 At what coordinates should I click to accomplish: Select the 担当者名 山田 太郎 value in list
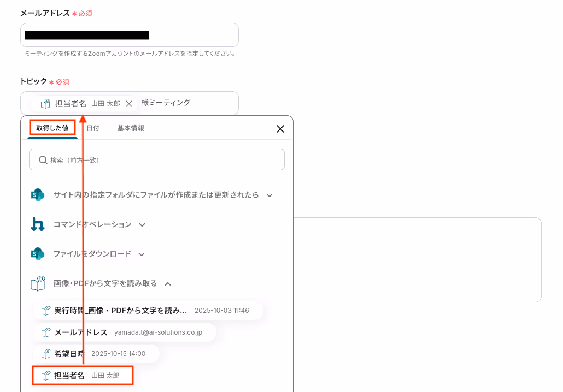tap(83, 376)
